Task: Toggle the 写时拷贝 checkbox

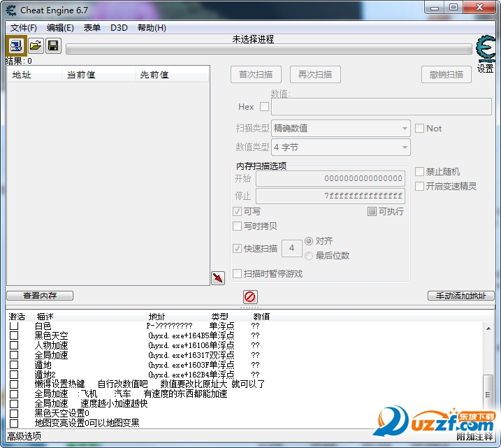Action: click(237, 226)
